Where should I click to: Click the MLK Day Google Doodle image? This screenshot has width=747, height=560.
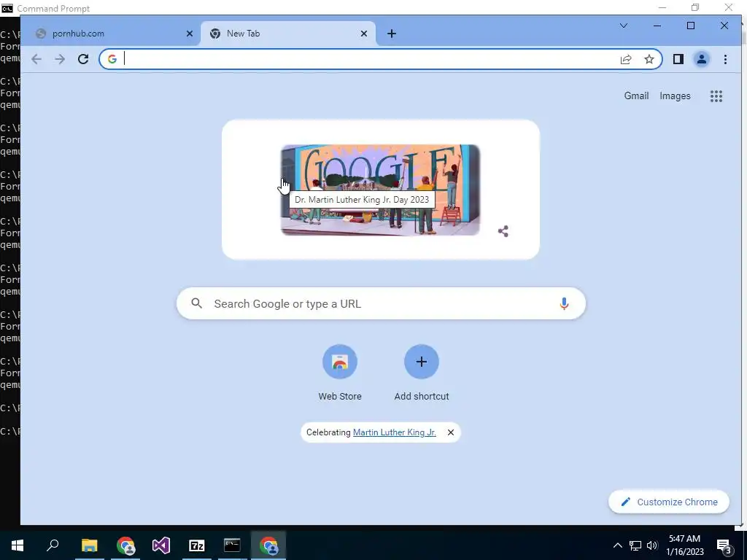coord(380,190)
